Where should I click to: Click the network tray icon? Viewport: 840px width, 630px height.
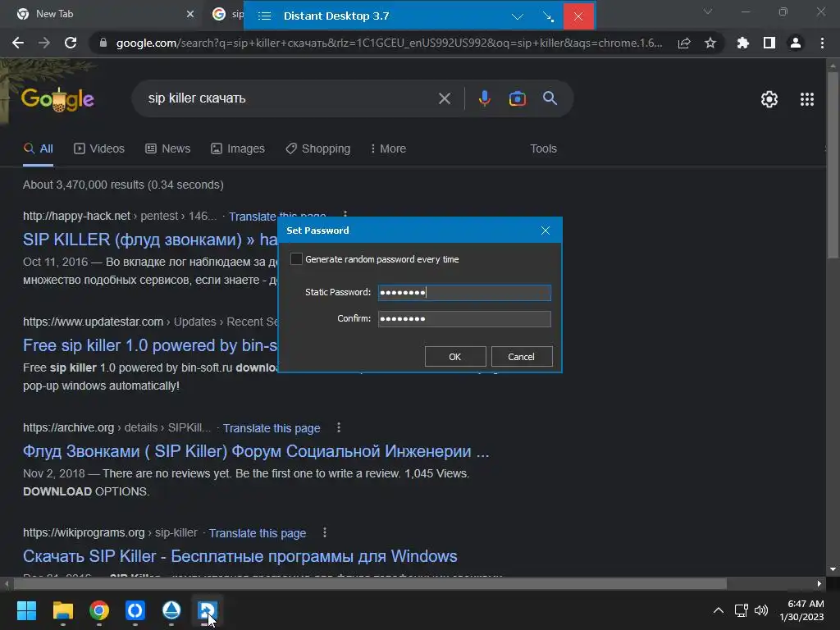(x=741, y=610)
